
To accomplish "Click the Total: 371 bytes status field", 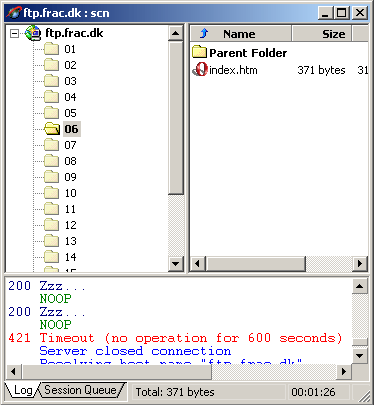I will point(209,392).
